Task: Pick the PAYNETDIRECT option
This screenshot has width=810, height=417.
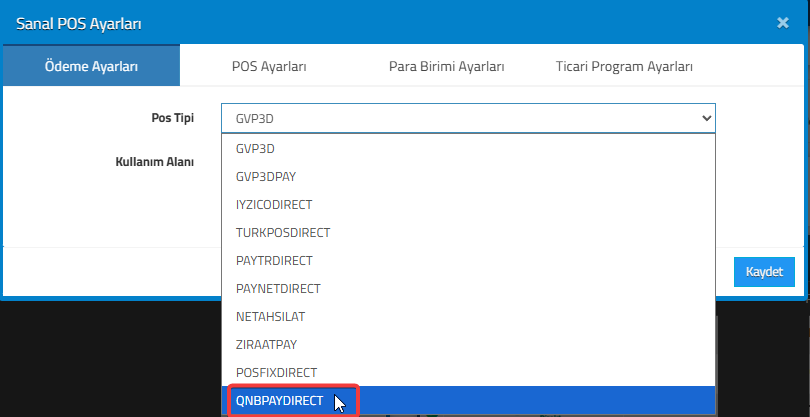Action: pyautogui.click(x=278, y=288)
